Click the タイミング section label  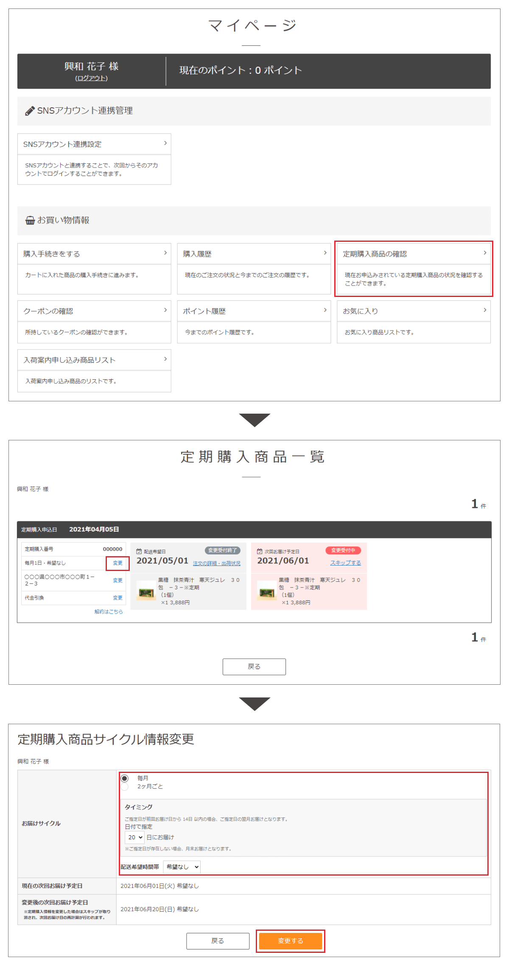138,807
